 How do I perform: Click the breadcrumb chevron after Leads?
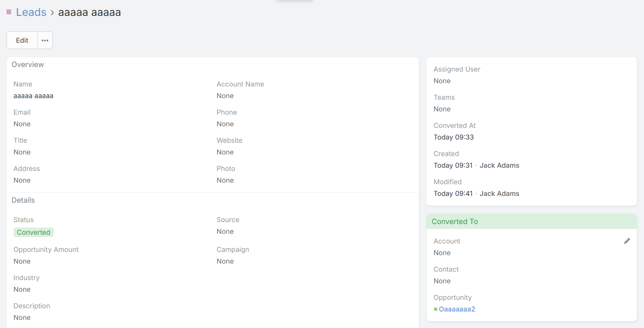[52, 13]
